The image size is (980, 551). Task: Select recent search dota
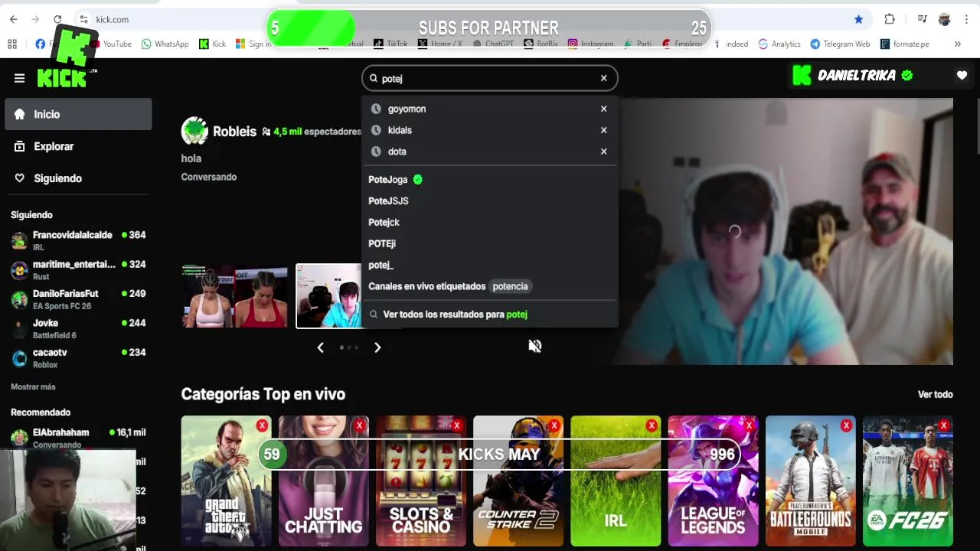(397, 152)
